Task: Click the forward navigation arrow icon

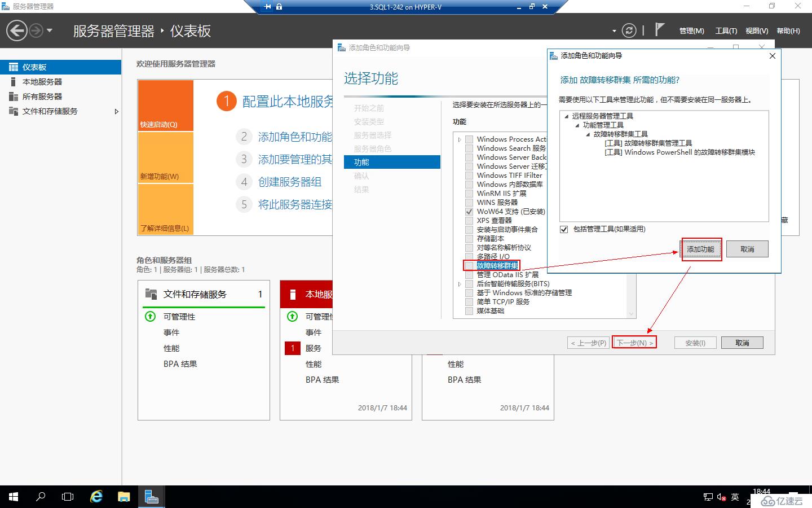Action: coord(36,30)
